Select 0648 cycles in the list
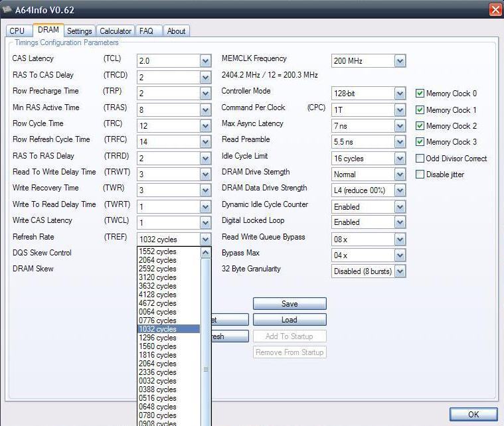Viewport: 504px width, 426px height. (x=169, y=407)
